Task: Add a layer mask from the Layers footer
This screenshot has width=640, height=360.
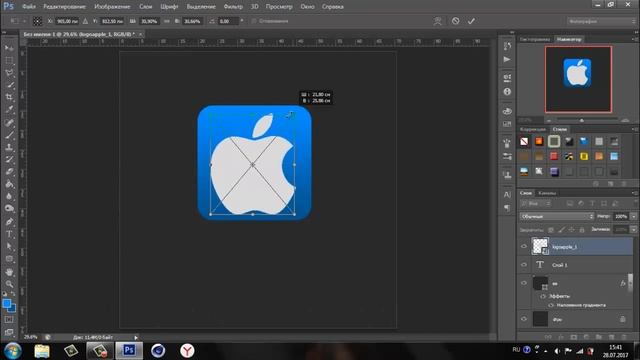Action: point(573,337)
